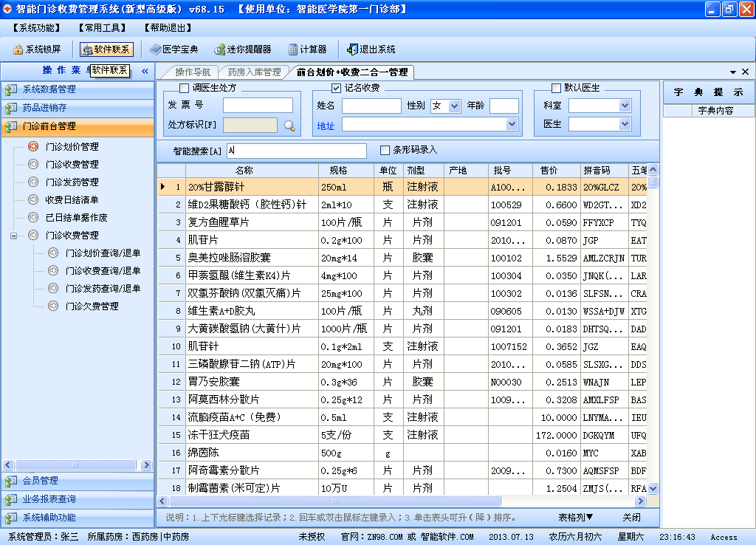Uncheck the 记名收费 checkbox
The image size is (756, 545).
[336, 88]
